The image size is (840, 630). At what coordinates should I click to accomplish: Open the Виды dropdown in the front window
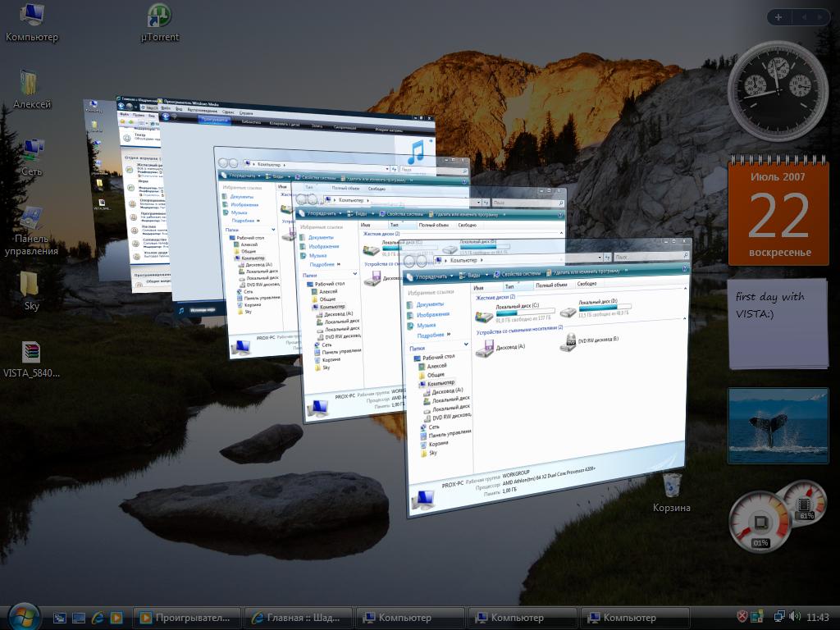pyautogui.click(x=473, y=275)
